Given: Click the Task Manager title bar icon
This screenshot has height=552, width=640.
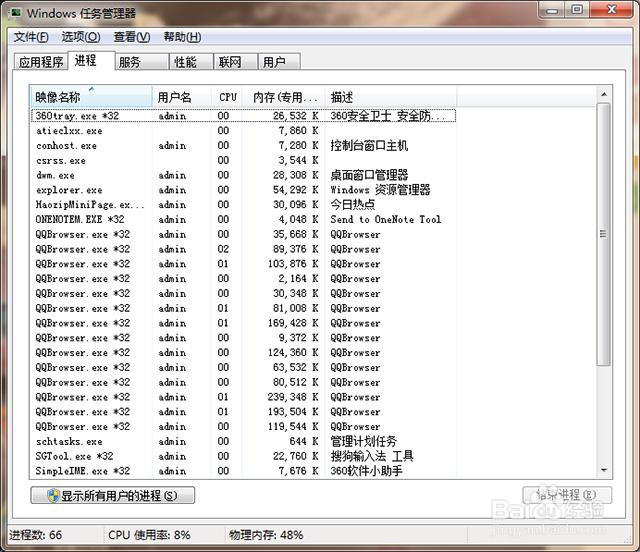Looking at the screenshot, I should [15, 13].
